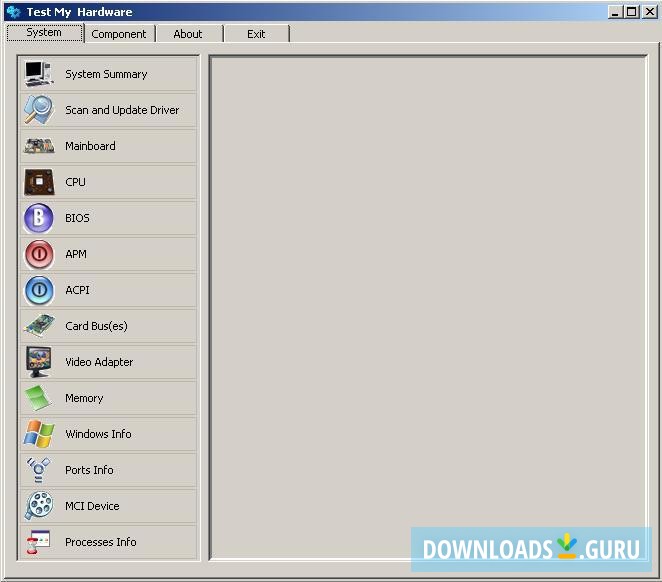Viewport: 662px width, 582px height.
Task: Choose Scan and Update Driver label
Action: pyautogui.click(x=122, y=110)
